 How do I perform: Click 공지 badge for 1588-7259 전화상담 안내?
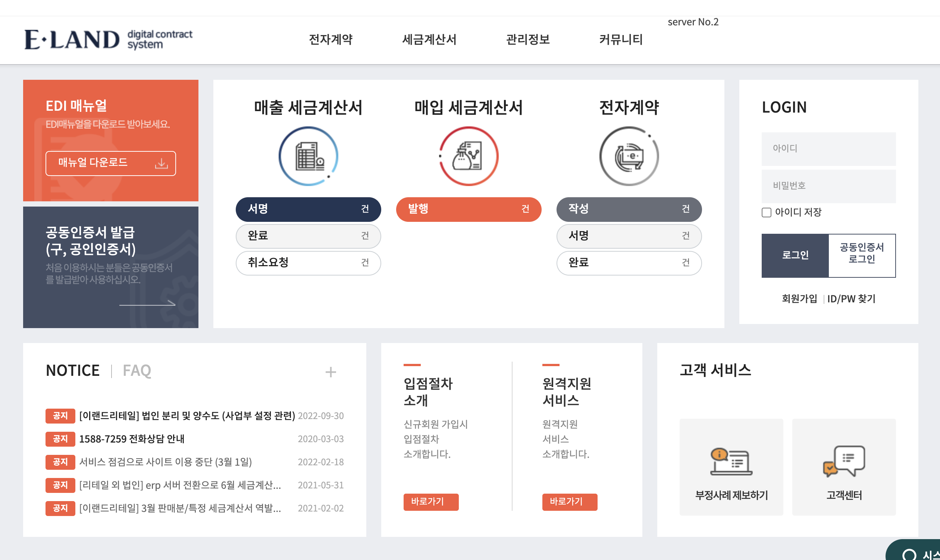(x=60, y=439)
